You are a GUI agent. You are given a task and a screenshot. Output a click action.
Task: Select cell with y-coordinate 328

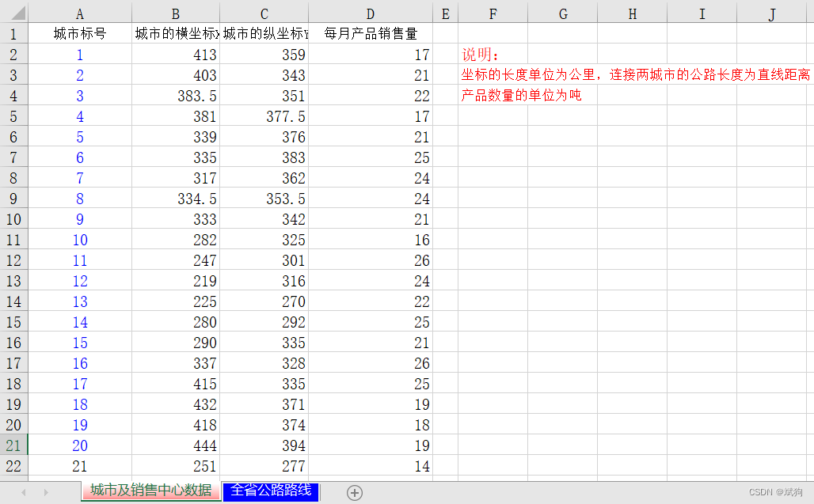pos(264,363)
